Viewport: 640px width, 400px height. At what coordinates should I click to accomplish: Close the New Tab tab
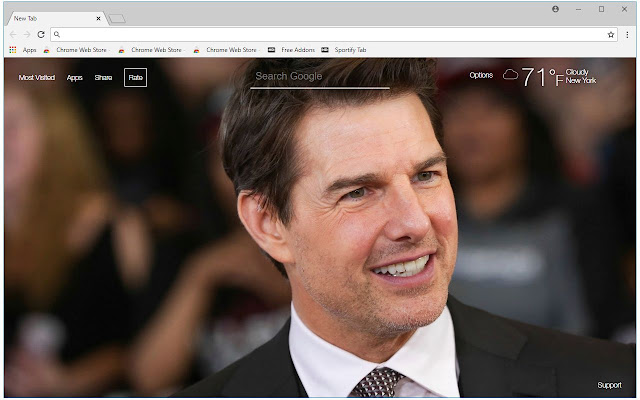pyautogui.click(x=98, y=18)
